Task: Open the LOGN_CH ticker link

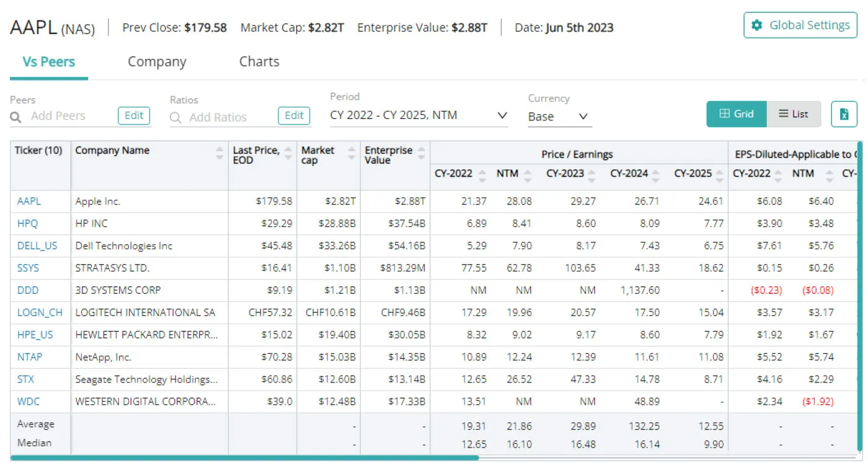Action: [40, 313]
